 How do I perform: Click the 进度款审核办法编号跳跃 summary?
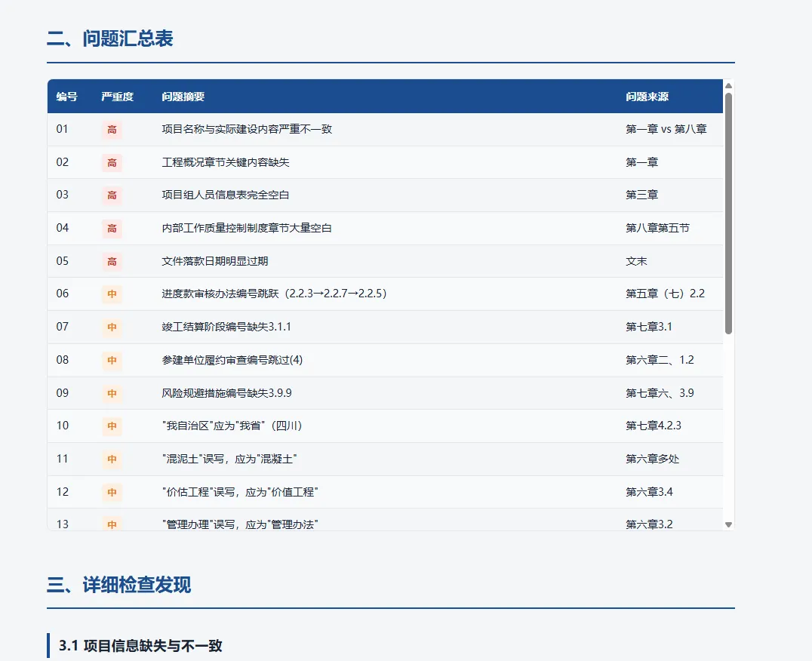point(275,294)
